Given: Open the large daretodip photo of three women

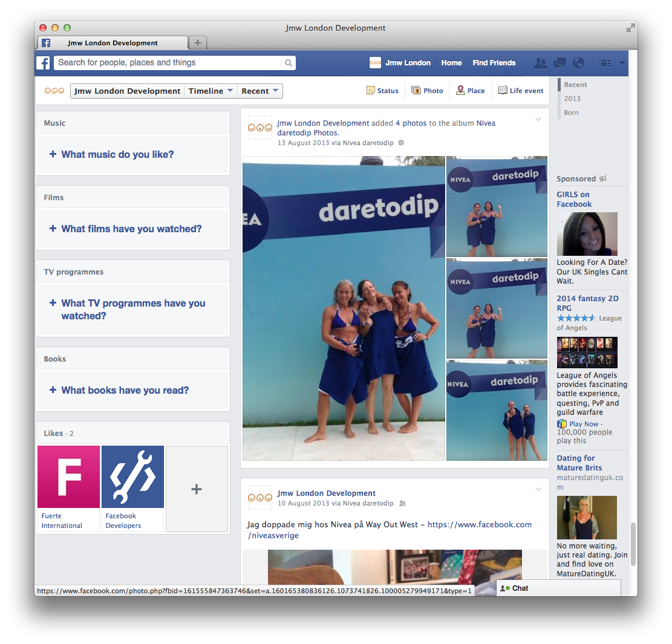Looking at the screenshot, I should tap(344, 308).
